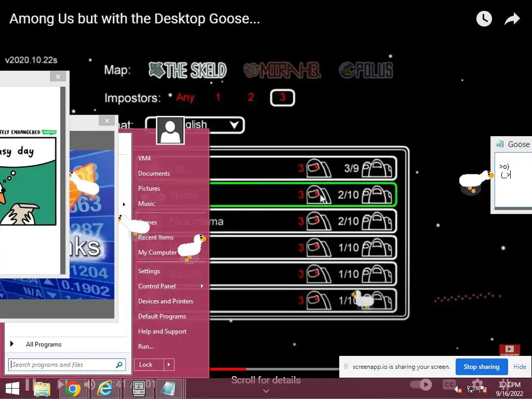Click the muted volume tray icon
The image size is (532, 399).
(x=458, y=390)
